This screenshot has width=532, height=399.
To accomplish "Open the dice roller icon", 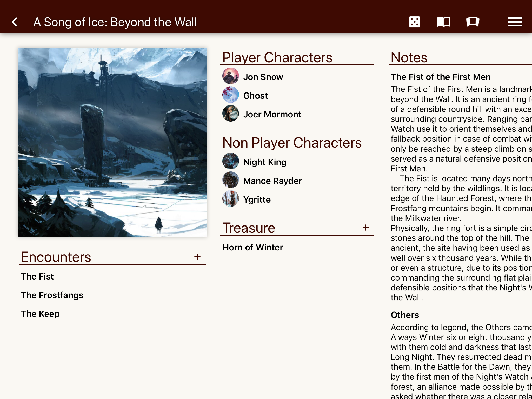I will coord(414,22).
